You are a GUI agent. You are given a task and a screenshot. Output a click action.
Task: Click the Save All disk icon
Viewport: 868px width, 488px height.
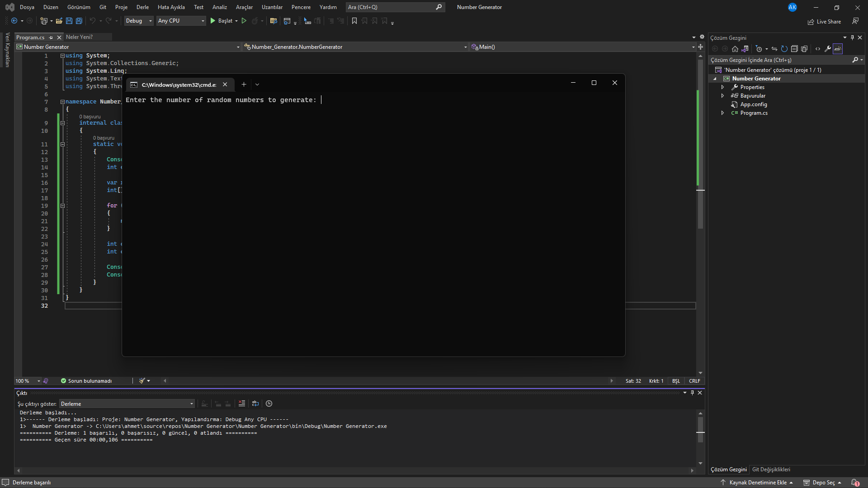tap(79, 21)
